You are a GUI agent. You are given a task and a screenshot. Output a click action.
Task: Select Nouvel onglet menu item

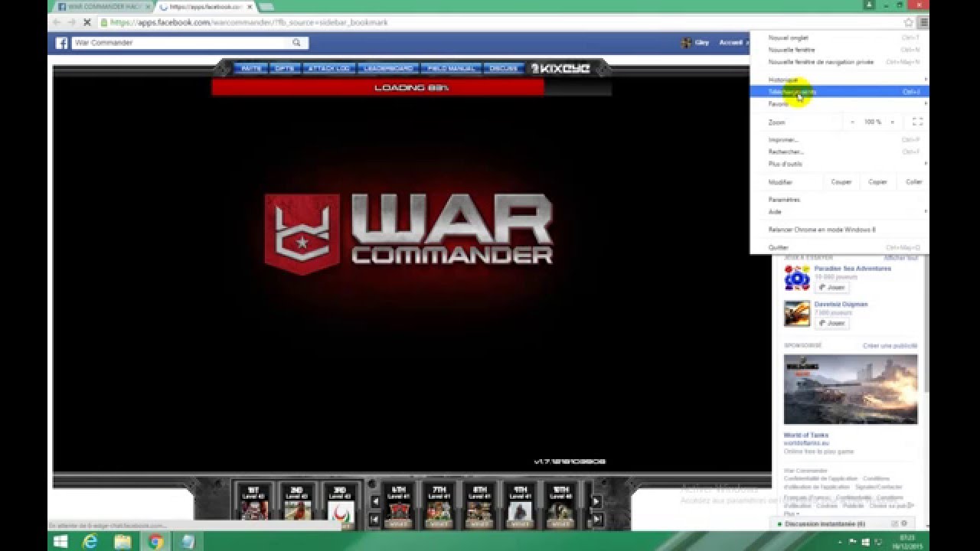tap(838, 37)
